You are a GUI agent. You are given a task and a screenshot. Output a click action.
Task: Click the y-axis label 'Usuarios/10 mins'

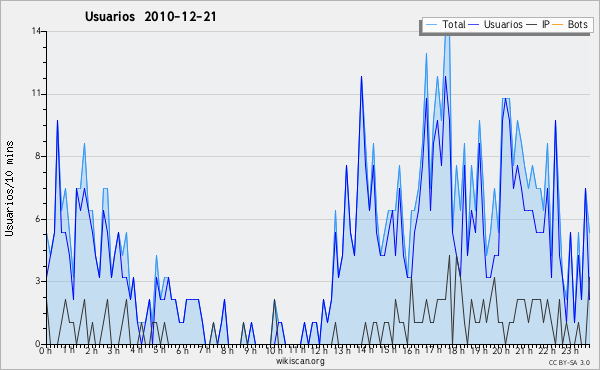[9, 188]
